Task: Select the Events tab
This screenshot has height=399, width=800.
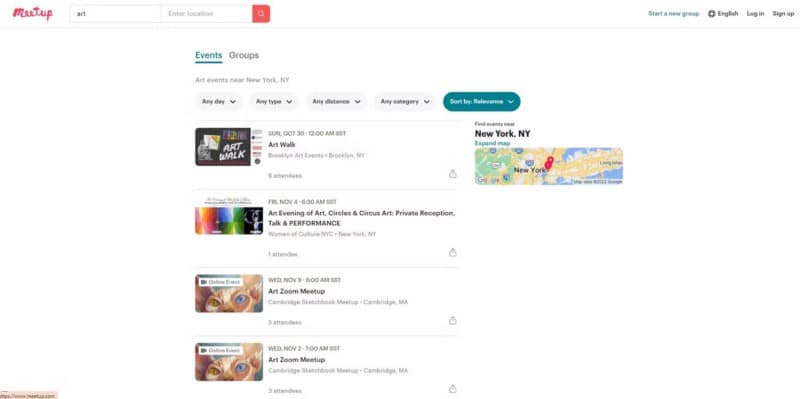Action: 209,55
